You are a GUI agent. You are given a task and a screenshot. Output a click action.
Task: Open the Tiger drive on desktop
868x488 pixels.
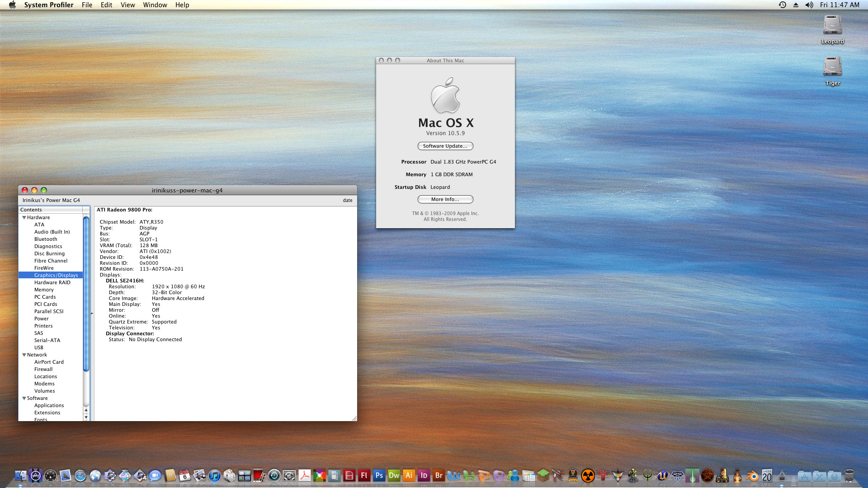(832, 67)
